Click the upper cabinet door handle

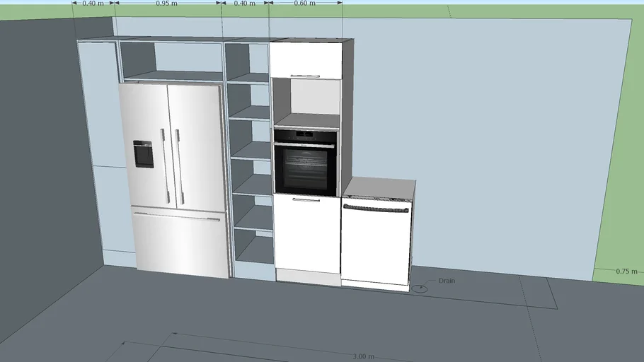[305, 76]
